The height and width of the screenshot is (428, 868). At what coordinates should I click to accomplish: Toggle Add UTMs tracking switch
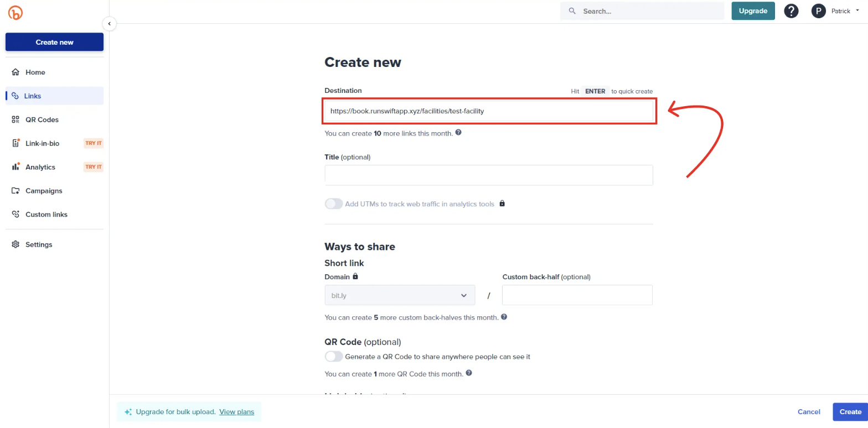tap(334, 203)
